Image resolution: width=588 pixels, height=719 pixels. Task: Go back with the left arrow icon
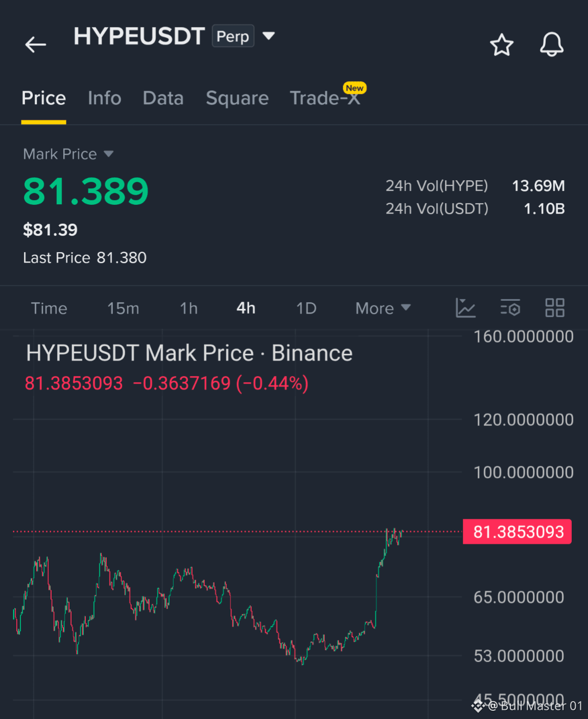pyautogui.click(x=36, y=45)
